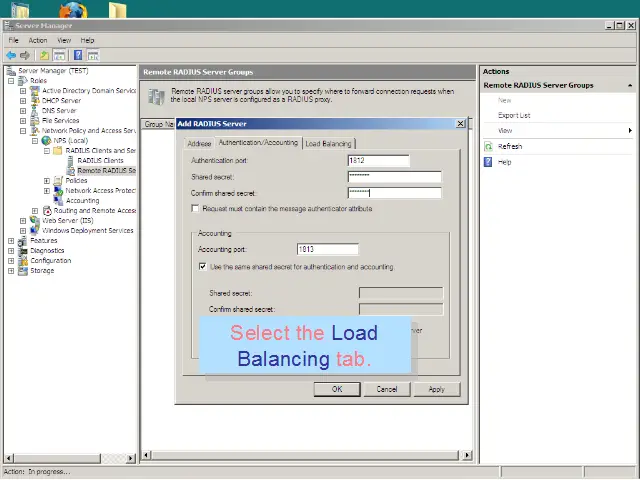The image size is (640, 480).
Task: Select the Authentication/Accounting tab
Action: [258, 142]
